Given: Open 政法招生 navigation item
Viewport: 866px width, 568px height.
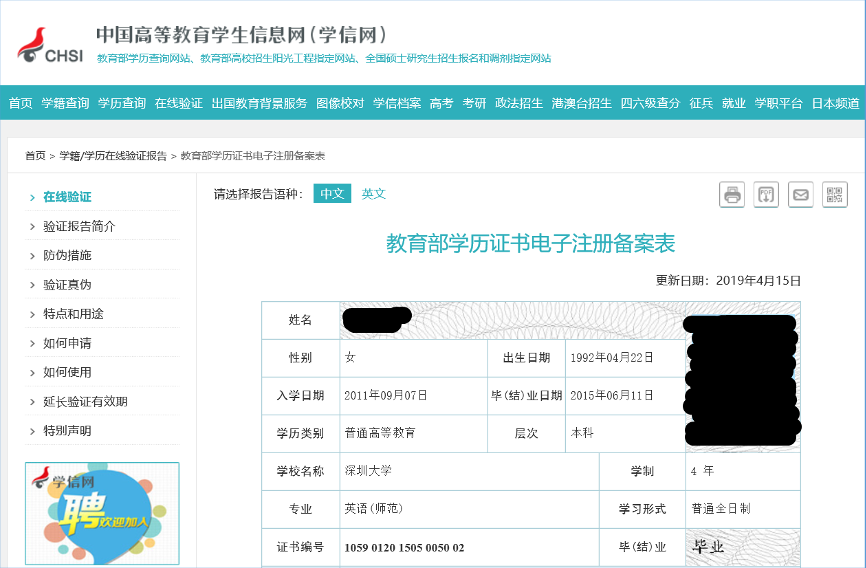Looking at the screenshot, I should coord(519,103).
